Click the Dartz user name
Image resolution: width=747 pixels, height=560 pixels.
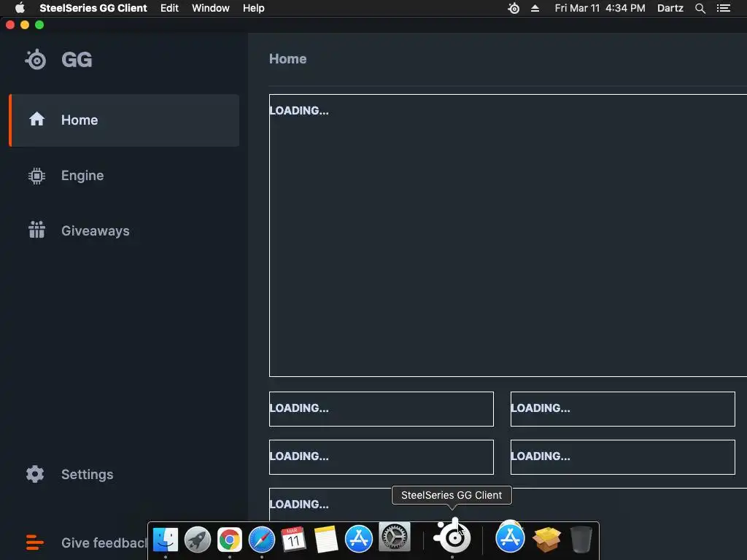670,8
